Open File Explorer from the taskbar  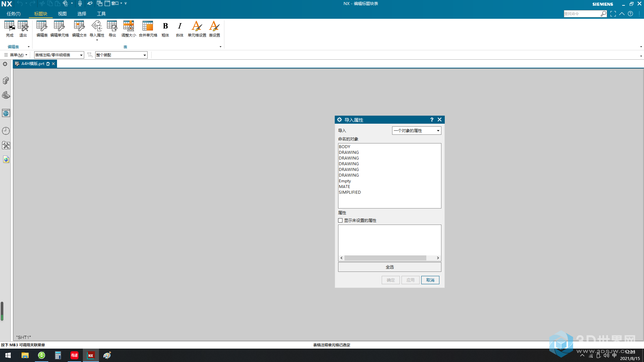tap(25, 355)
